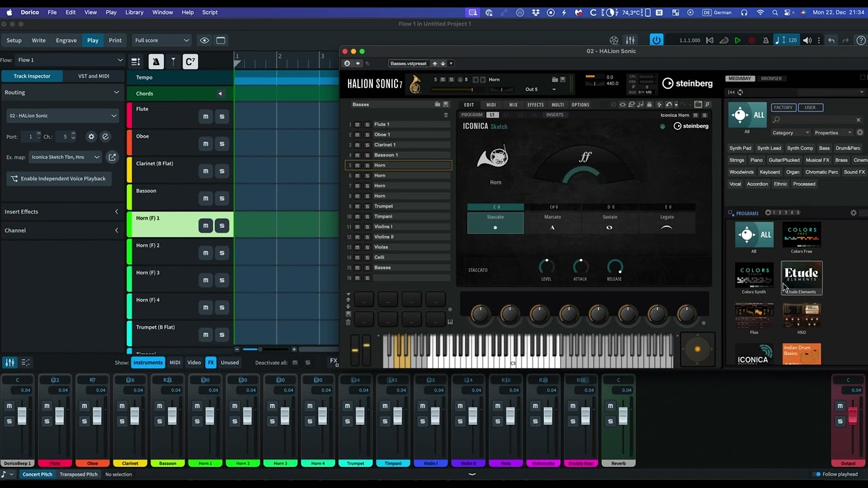Select the Marcato articulation
Screen dimensions: 868x488
[553, 222]
